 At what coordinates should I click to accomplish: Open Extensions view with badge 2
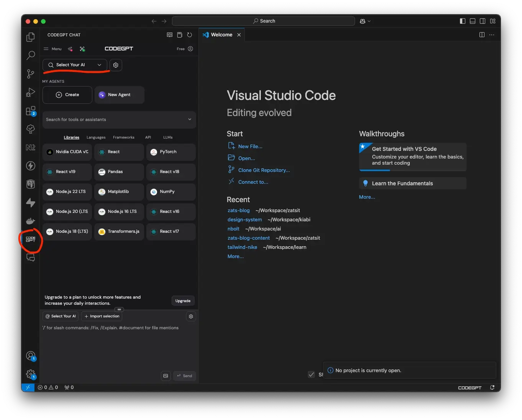tap(30, 111)
